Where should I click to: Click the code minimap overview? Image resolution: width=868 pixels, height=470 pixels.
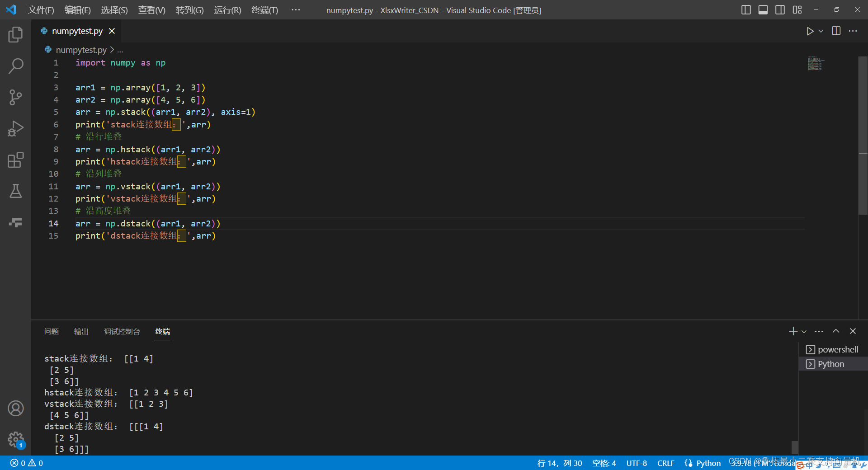(x=816, y=64)
